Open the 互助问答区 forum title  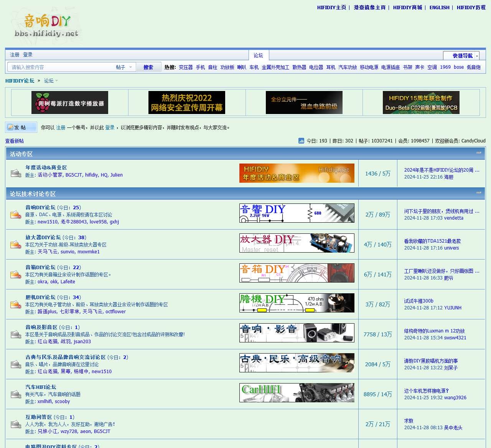(x=38, y=417)
